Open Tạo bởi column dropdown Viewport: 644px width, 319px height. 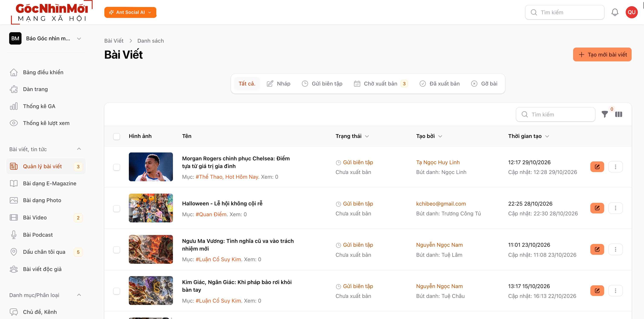(x=429, y=136)
